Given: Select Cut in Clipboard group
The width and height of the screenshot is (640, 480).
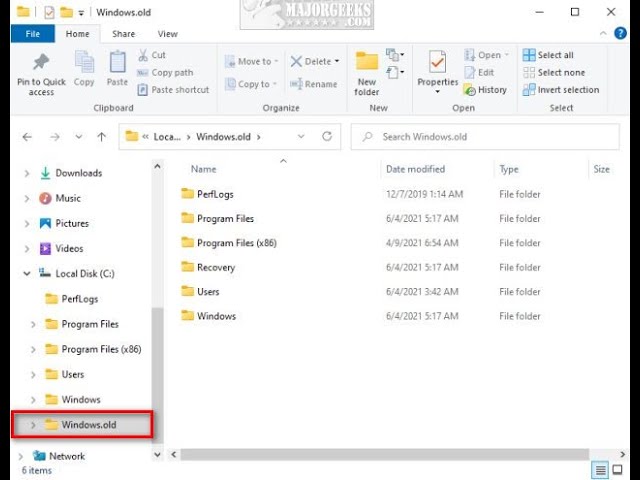Looking at the screenshot, I should click(x=152, y=55).
